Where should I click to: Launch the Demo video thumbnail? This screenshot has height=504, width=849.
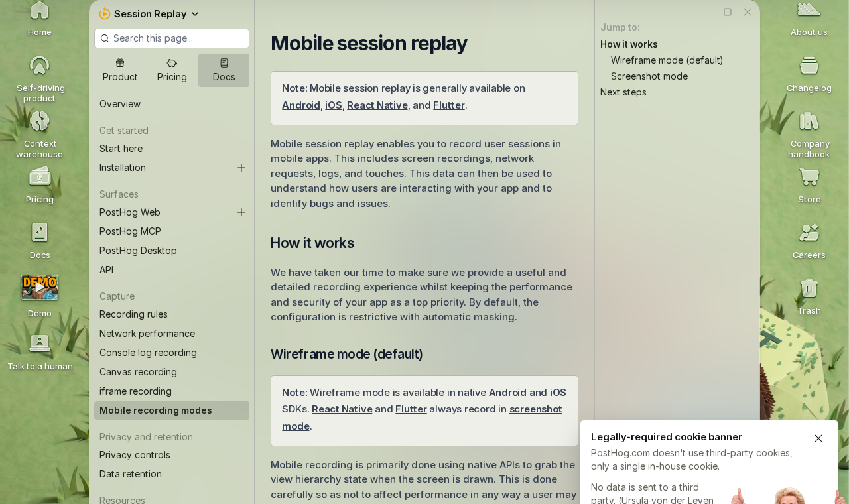[x=40, y=287]
